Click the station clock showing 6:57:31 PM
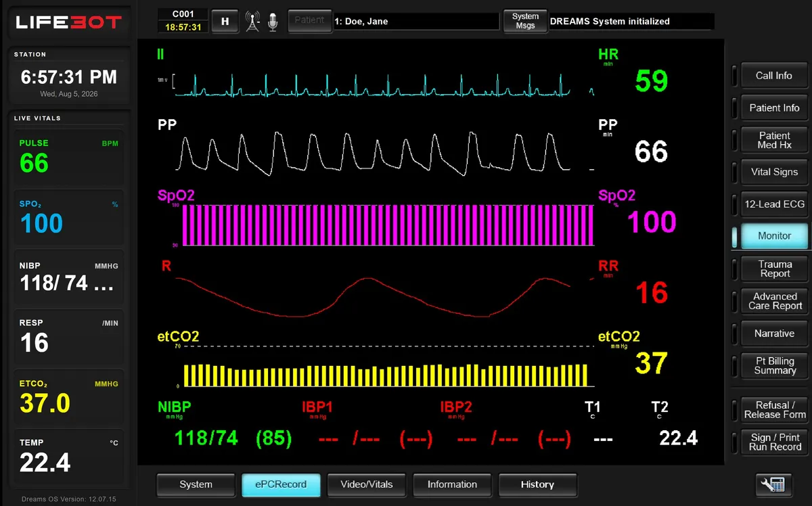Image resolution: width=812 pixels, height=506 pixels. [68, 77]
